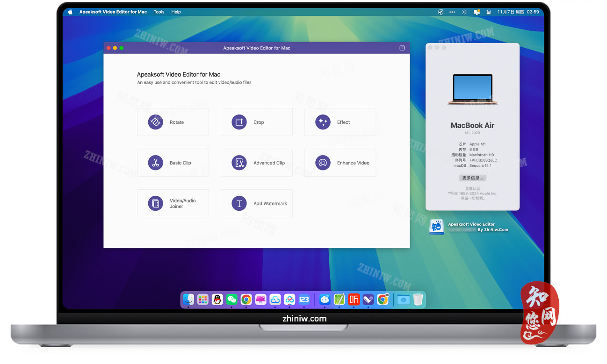Viewport: 607px width, 364px height.
Task: Open the blue cloud app in the dock
Action: pyautogui.click(x=275, y=300)
